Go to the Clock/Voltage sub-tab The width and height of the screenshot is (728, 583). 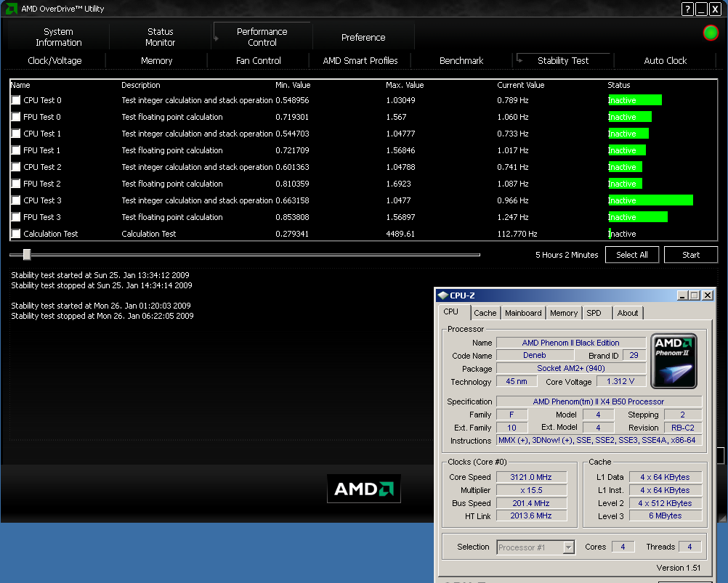click(54, 61)
